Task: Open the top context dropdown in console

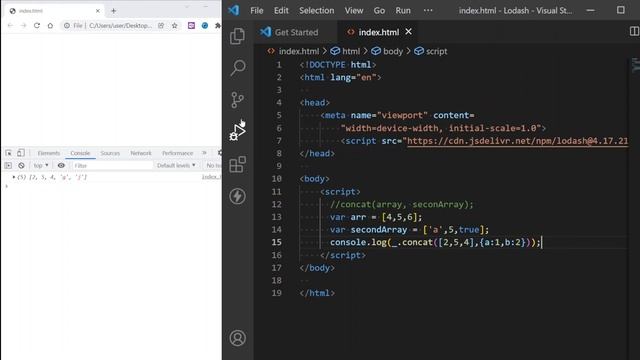Action: [41, 165]
